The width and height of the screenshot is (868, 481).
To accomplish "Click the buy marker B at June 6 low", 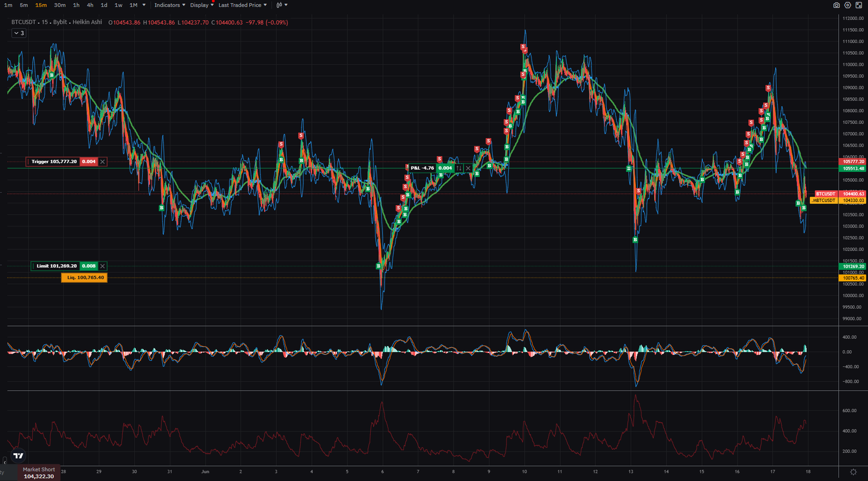I will tap(379, 266).
